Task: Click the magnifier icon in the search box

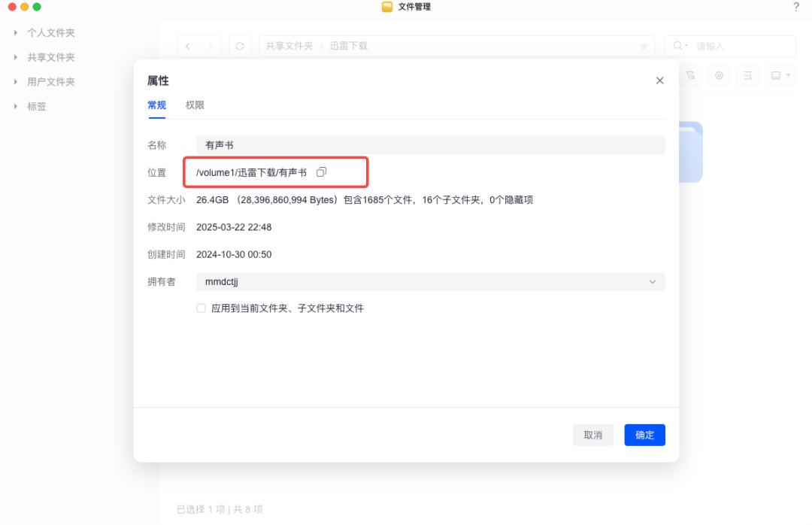Action: (675, 46)
